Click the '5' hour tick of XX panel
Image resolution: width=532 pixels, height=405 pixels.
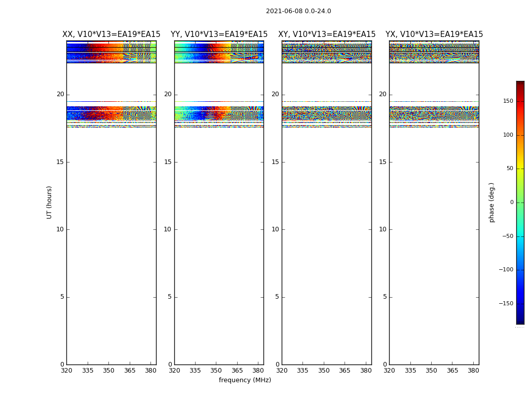tap(62, 297)
